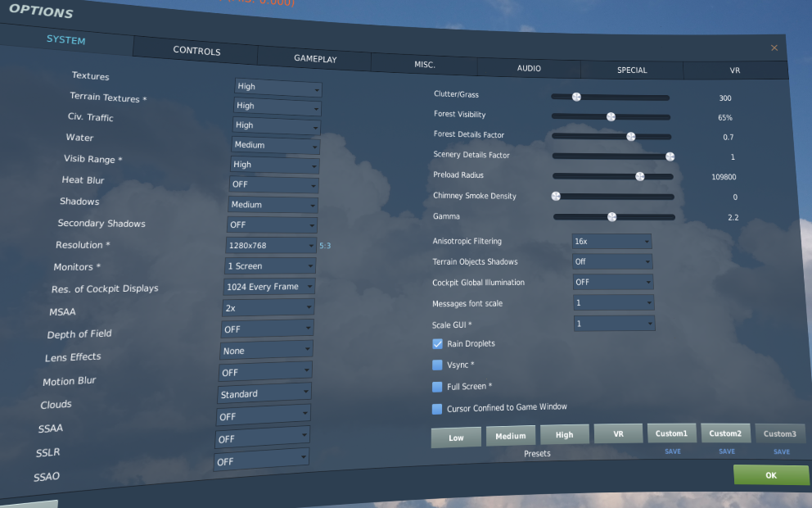Open the Anisotropic Filtering dropdown
The image size is (812, 508).
tap(611, 241)
